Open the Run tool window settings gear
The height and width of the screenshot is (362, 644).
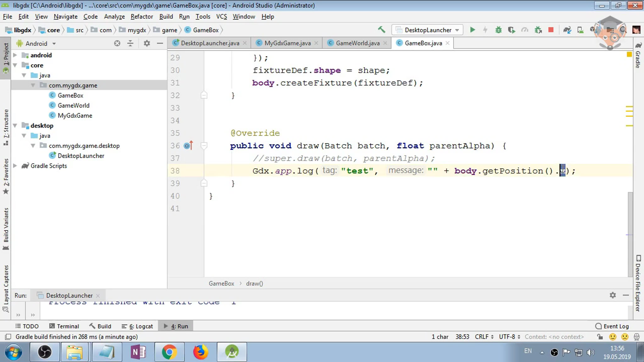point(613,295)
